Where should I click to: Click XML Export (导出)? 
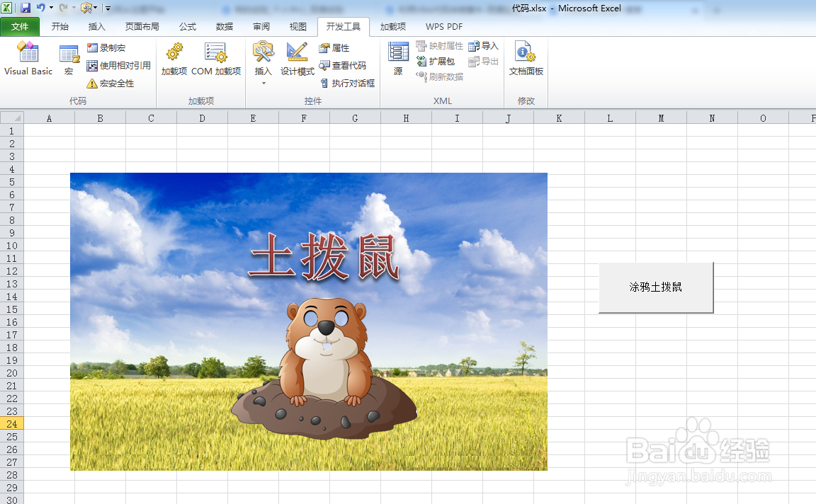[x=484, y=62]
